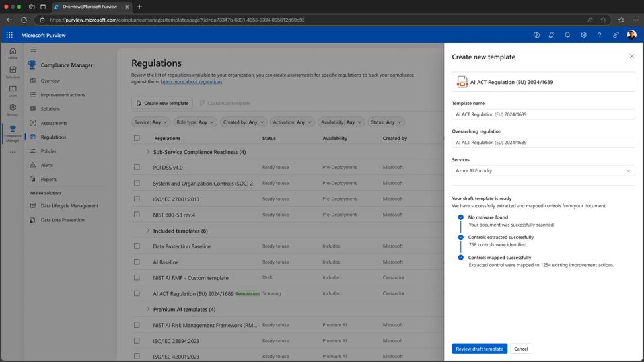Open Learn in the left rail
This screenshot has height=362, width=644.
click(13, 90)
